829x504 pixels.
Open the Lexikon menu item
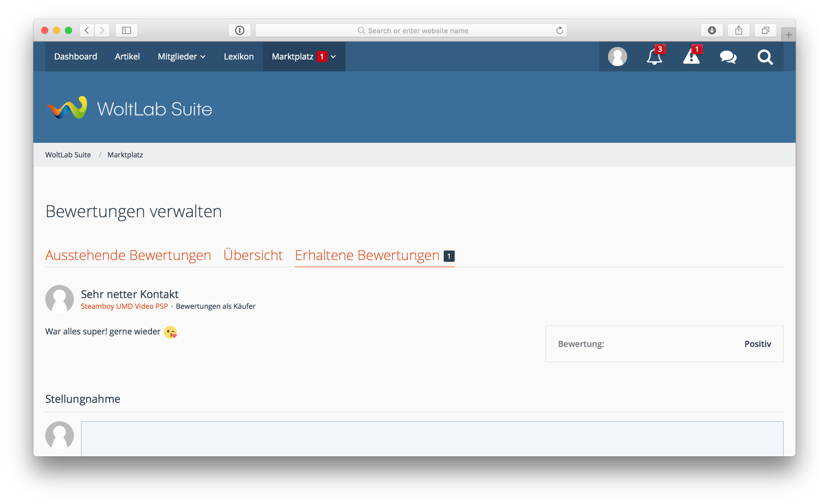point(239,57)
